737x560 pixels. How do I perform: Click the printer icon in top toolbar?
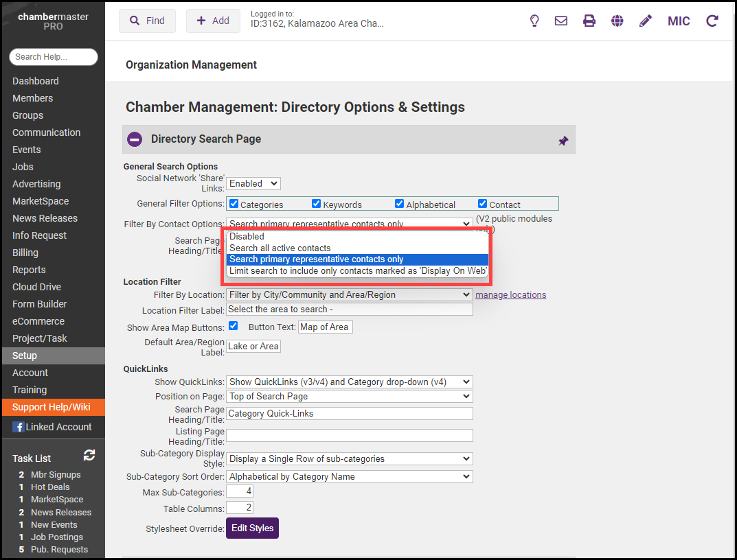coord(589,21)
